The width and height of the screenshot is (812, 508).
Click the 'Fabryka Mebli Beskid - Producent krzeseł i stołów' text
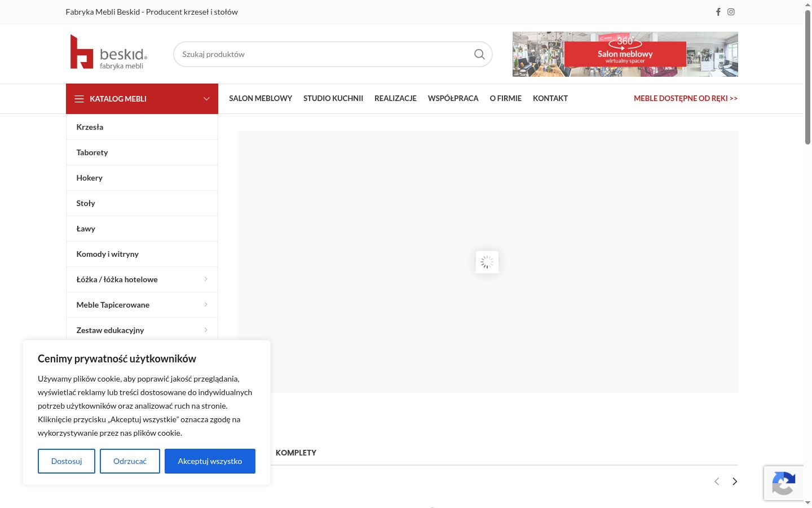coord(152,12)
